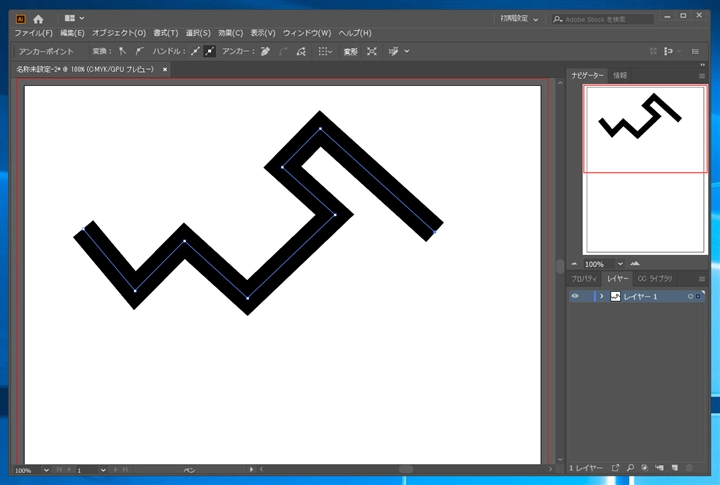Click the create new layer icon
The height and width of the screenshot is (485, 720).
tap(675, 468)
